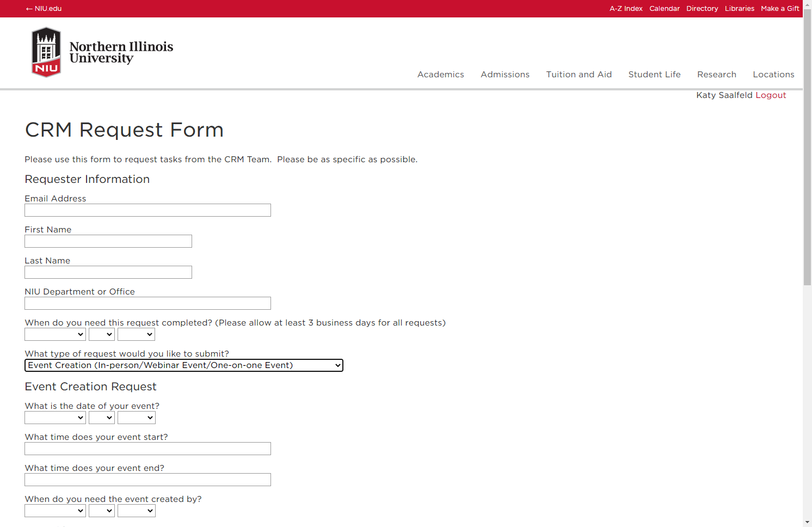Focus the event end time field
The width and height of the screenshot is (812, 527).
(147, 480)
